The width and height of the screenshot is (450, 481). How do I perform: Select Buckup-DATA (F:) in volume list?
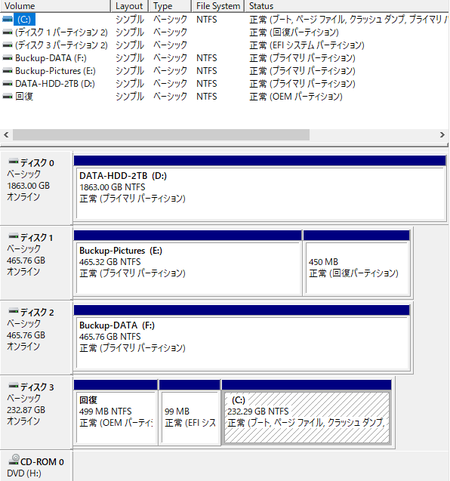(51, 58)
